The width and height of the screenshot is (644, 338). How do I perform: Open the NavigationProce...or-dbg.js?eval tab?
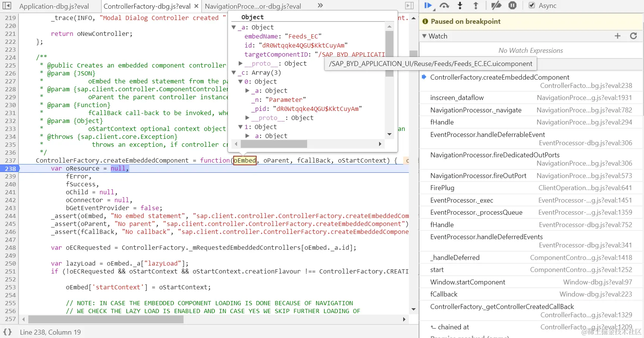[253, 6]
